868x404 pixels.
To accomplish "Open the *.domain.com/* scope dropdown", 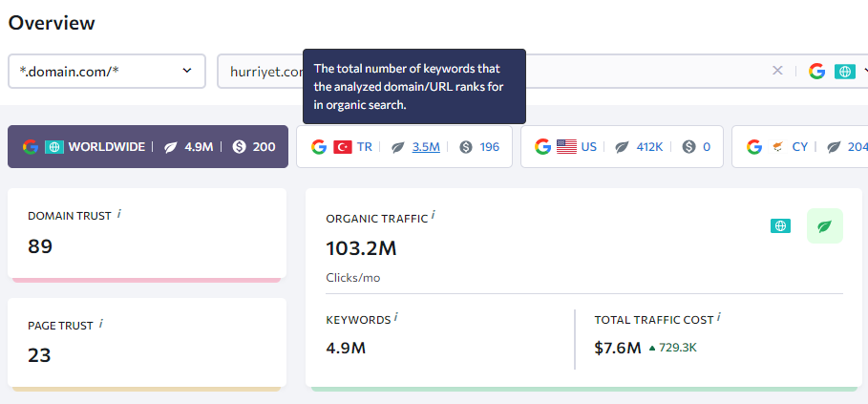I will (x=107, y=71).
